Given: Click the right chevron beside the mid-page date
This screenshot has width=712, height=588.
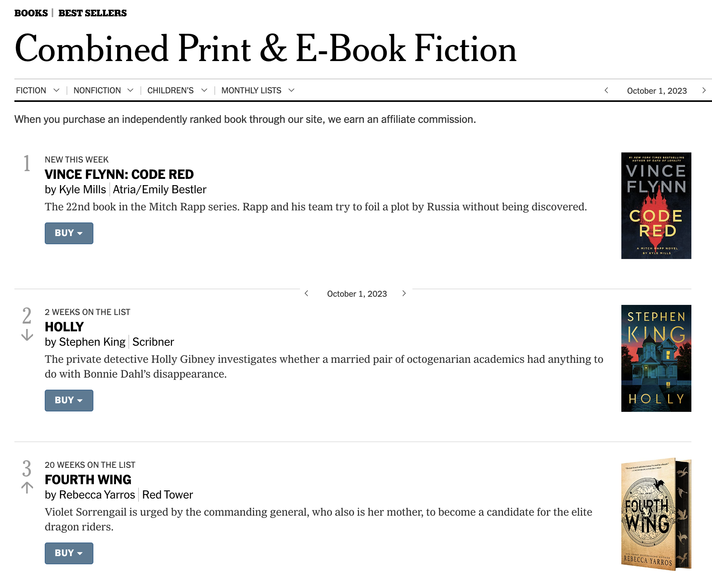Looking at the screenshot, I should 404,293.
